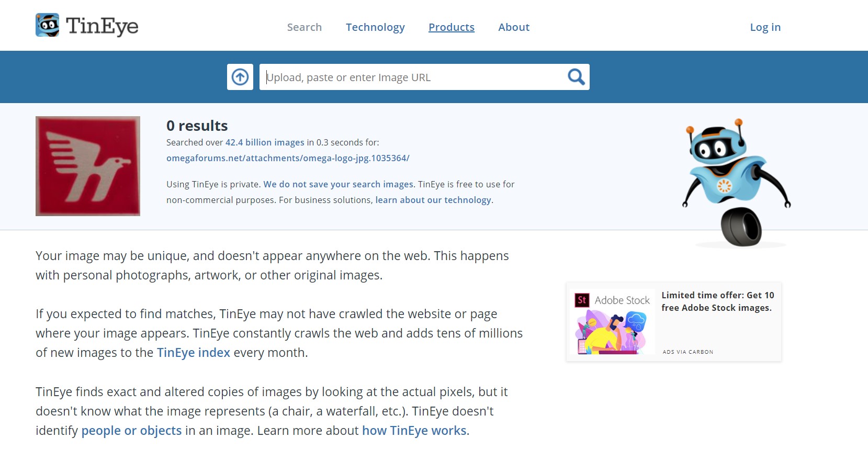Open the About menu item
Image resolution: width=868 pixels, height=449 pixels.
pyautogui.click(x=513, y=27)
